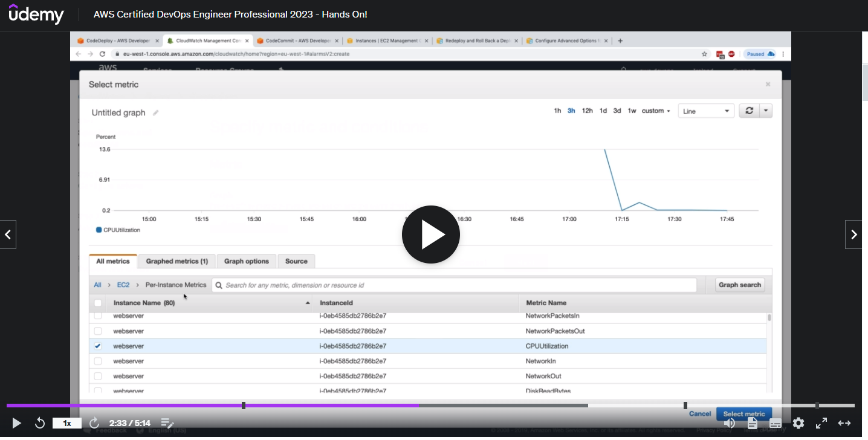Click the large center play button
Image resolution: width=868 pixels, height=440 pixels.
click(x=431, y=235)
